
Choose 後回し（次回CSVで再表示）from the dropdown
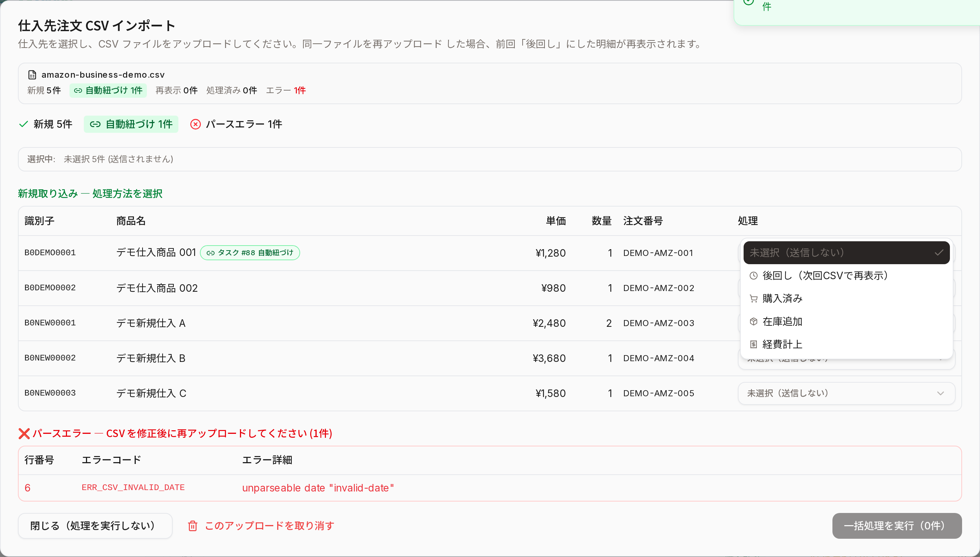pos(846,276)
